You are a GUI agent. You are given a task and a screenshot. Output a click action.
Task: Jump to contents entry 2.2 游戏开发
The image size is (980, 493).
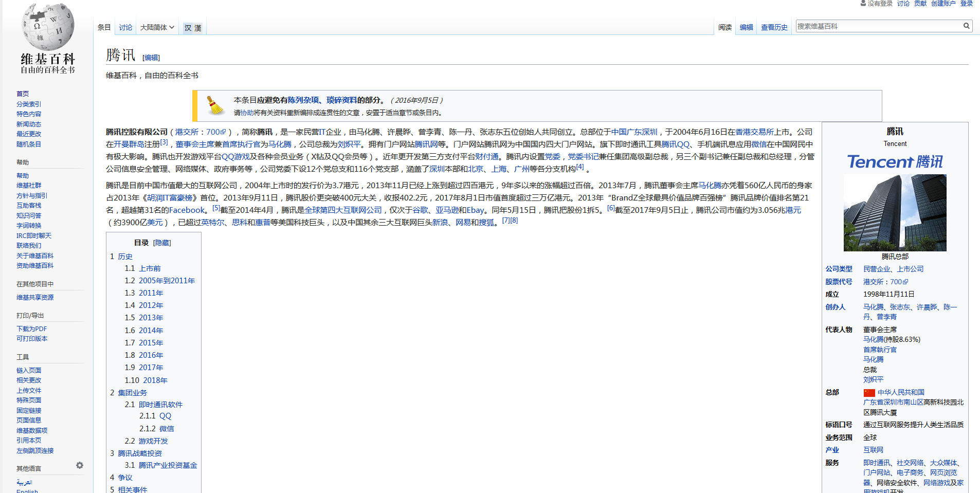pyautogui.click(x=147, y=441)
